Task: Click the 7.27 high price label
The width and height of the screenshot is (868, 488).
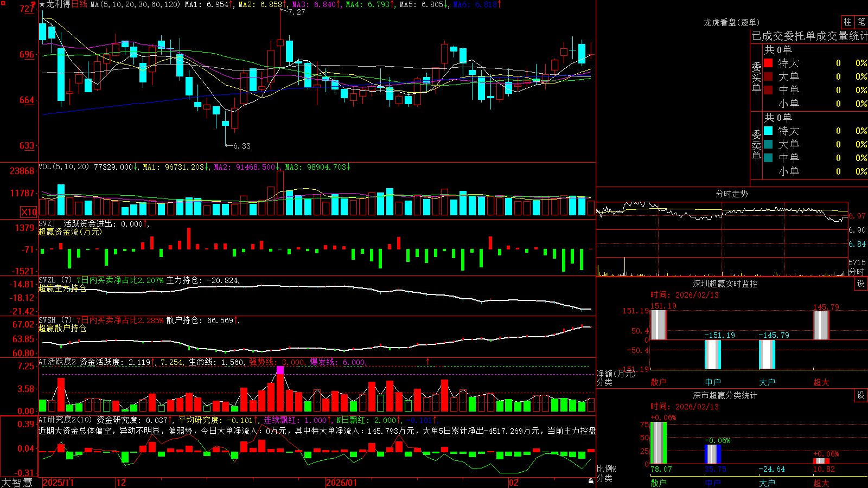Action: click(x=296, y=12)
